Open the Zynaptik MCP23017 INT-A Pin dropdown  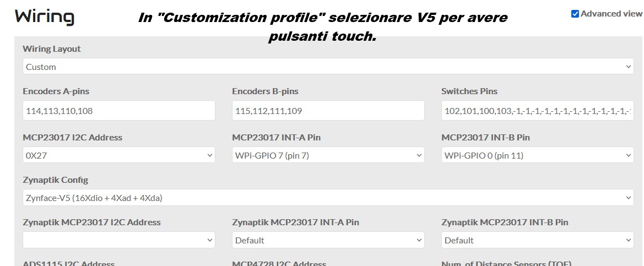point(328,240)
